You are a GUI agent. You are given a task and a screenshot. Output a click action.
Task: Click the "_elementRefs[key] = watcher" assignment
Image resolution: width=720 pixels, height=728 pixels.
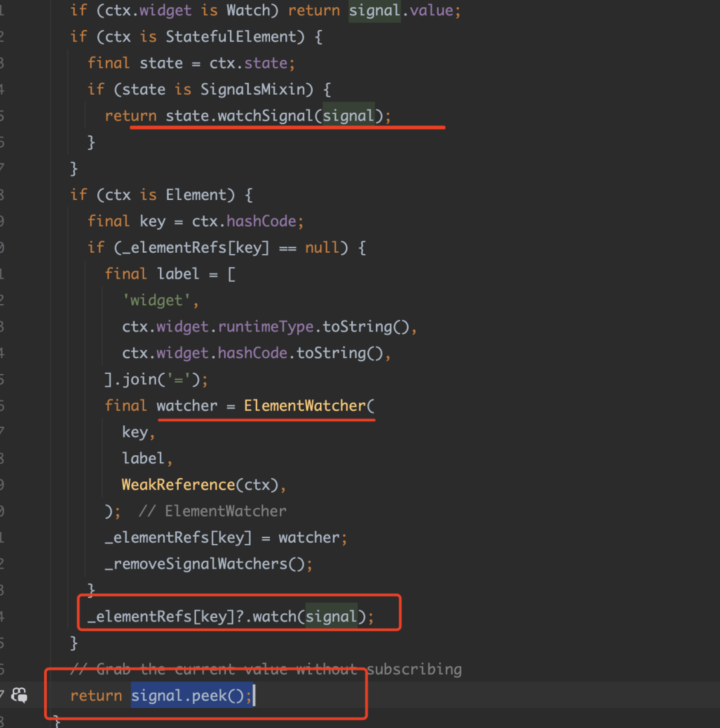[225, 537]
